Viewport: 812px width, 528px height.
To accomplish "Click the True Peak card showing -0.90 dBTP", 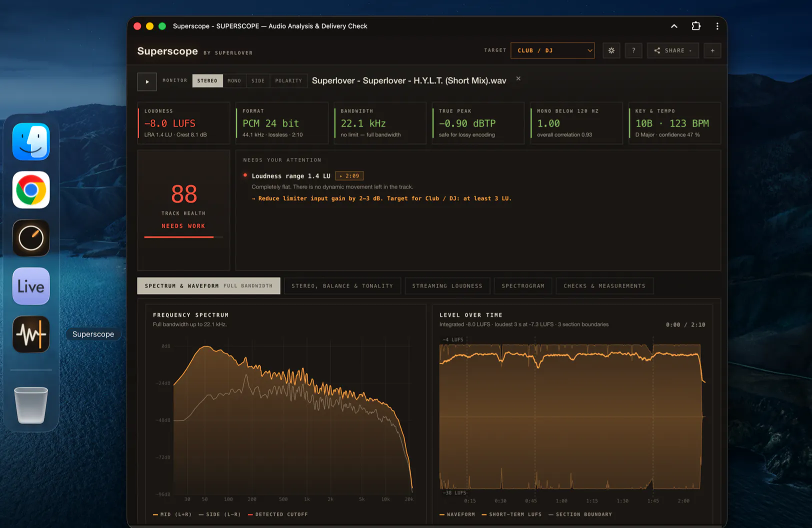I will click(478, 123).
